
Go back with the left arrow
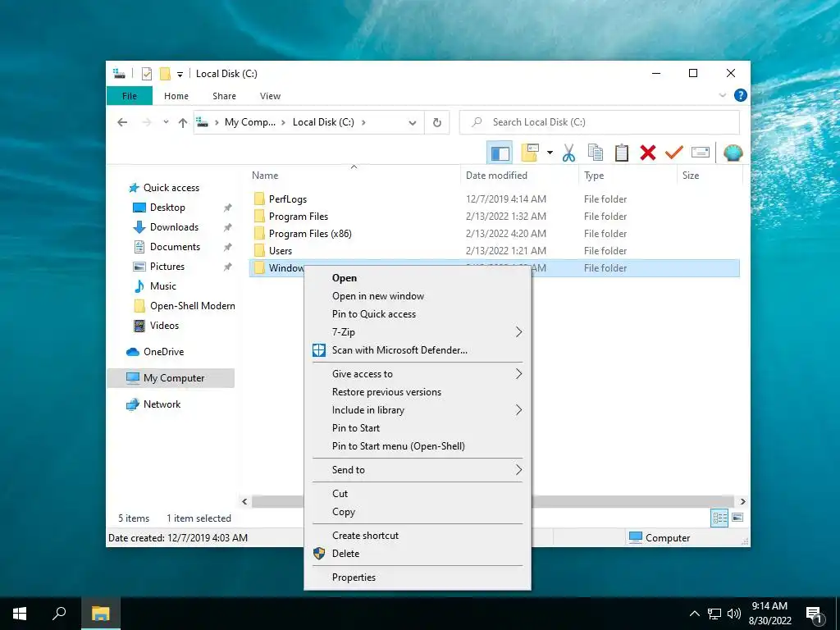122,122
